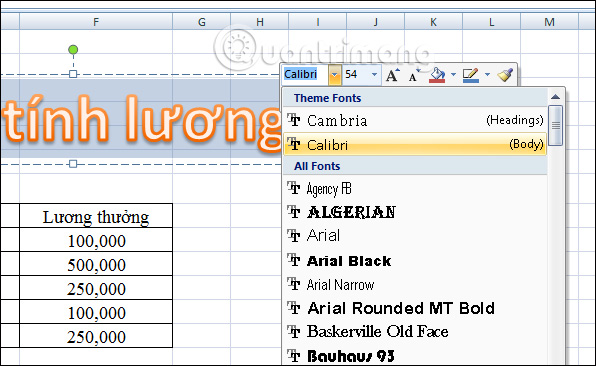
Task: Click the font list scroll up arrow
Action: point(555,97)
